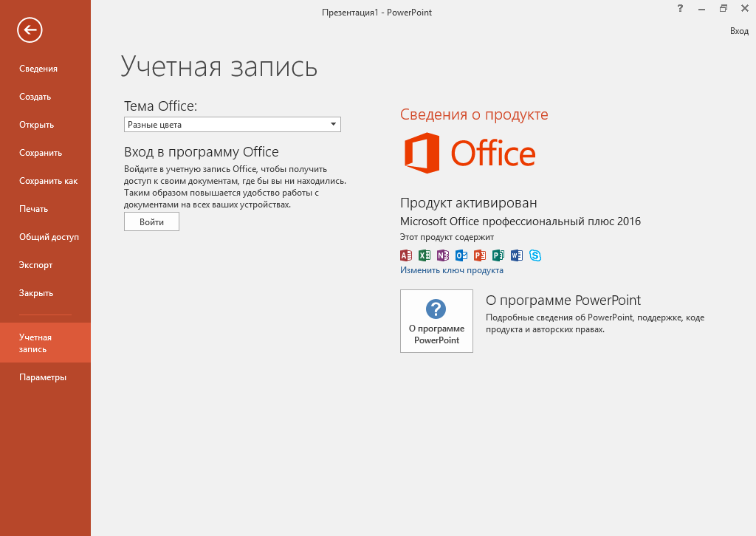
Task: Click Вход in the top right corner
Action: [739, 30]
